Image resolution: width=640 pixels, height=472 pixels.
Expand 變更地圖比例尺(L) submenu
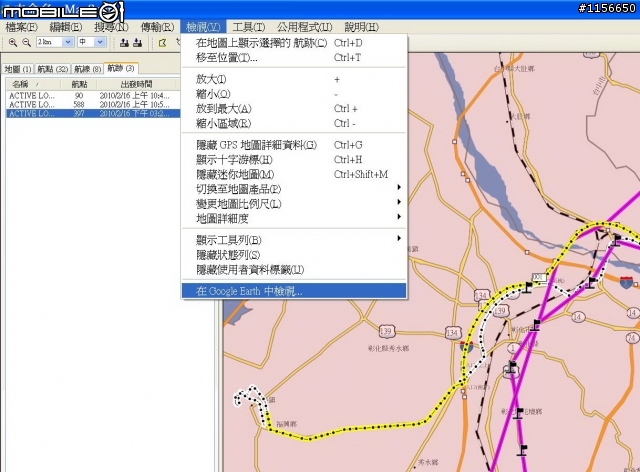[x=294, y=203]
